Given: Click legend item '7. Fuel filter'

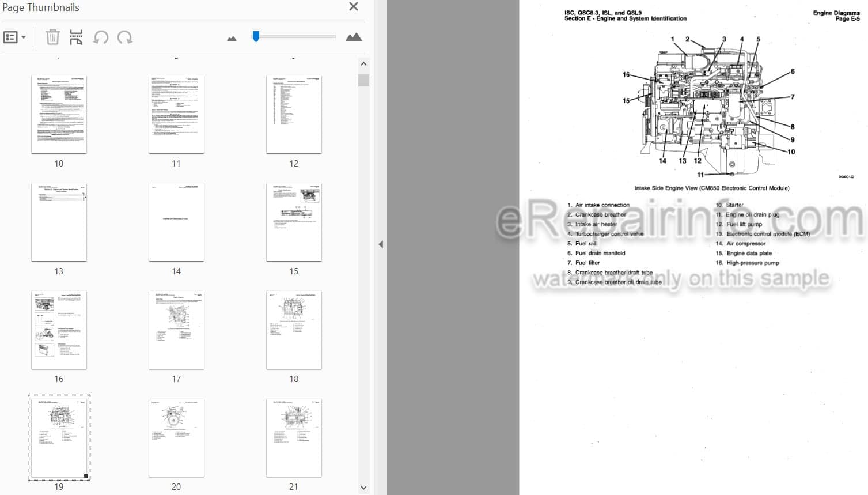Looking at the screenshot, I should (x=583, y=263).
